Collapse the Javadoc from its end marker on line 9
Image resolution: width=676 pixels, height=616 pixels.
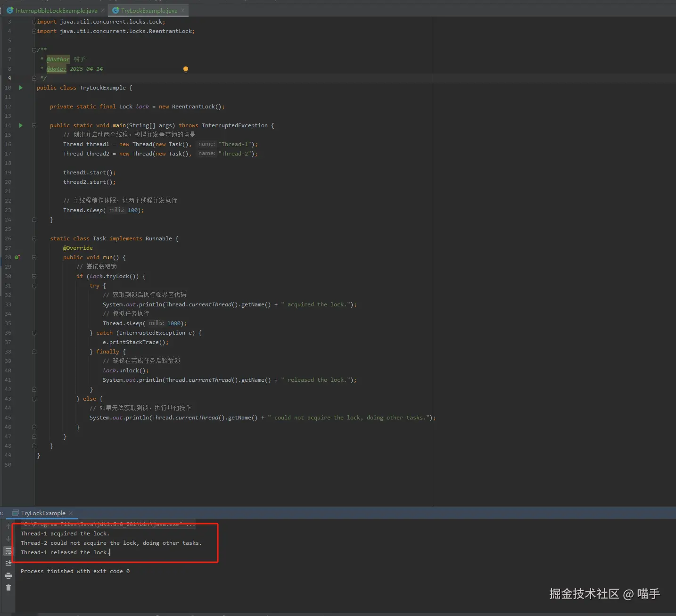[34, 78]
